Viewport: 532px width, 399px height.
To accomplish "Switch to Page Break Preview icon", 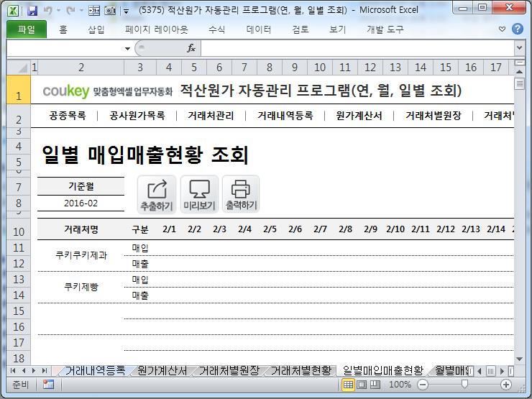I will pos(375,385).
